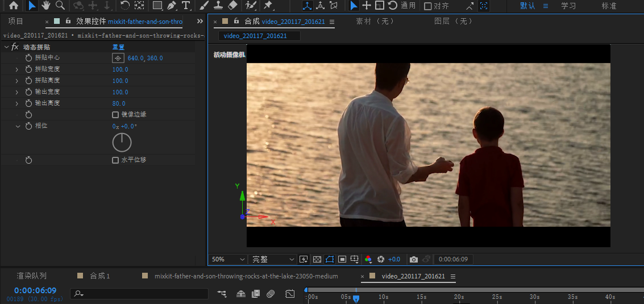Toggle mask and shape path visibility

click(330, 259)
